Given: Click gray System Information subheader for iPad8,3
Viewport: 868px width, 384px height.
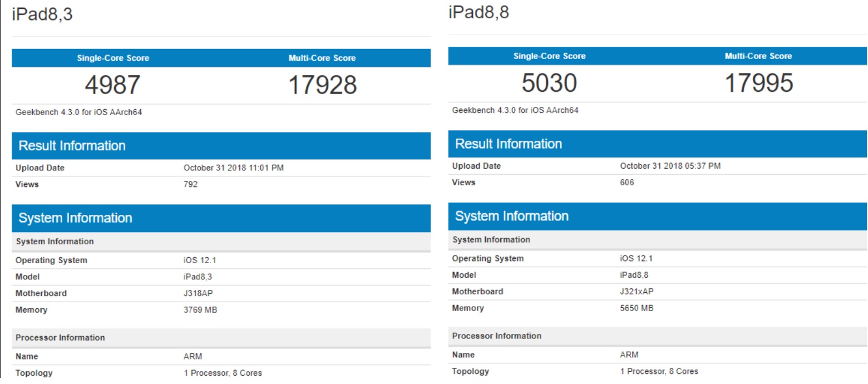Looking at the screenshot, I should click(55, 242).
